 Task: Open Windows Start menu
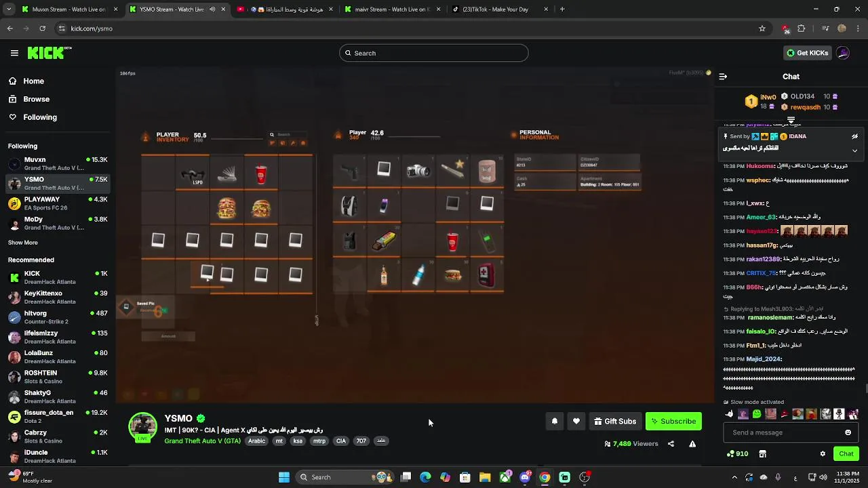(x=284, y=477)
